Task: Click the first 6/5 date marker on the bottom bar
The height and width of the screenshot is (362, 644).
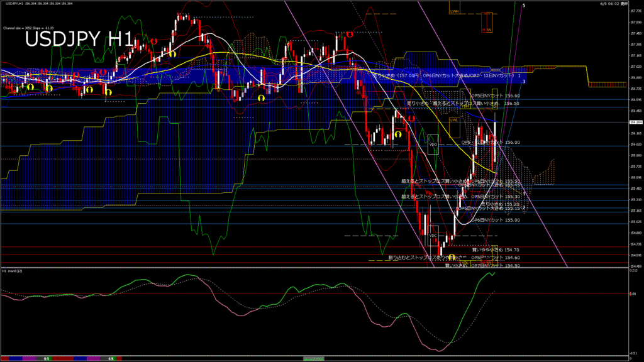Action: coord(47,359)
